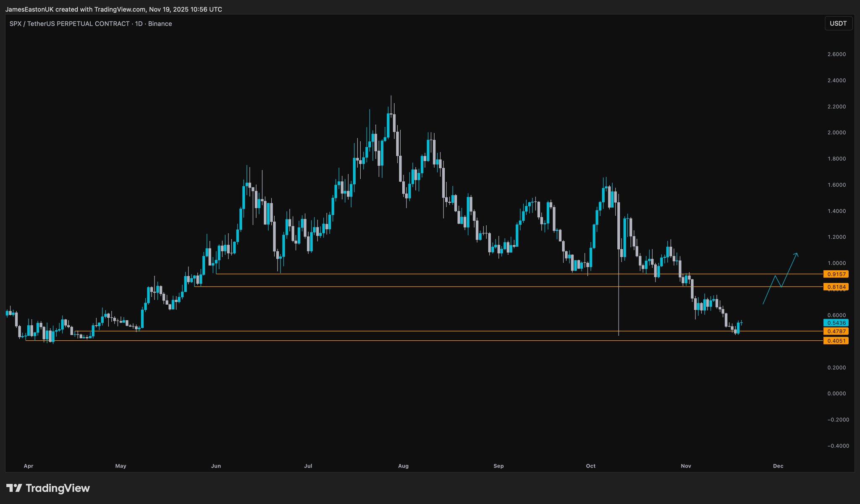Click the Dec label on time axis
Viewport: 860px width, 504px height.
point(778,466)
